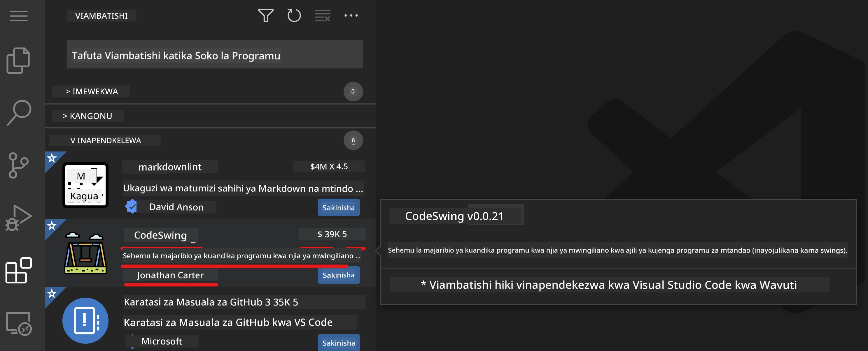Click the Jonathan Carter publisher name
Screen dimensions: 868x351
pos(171,275)
